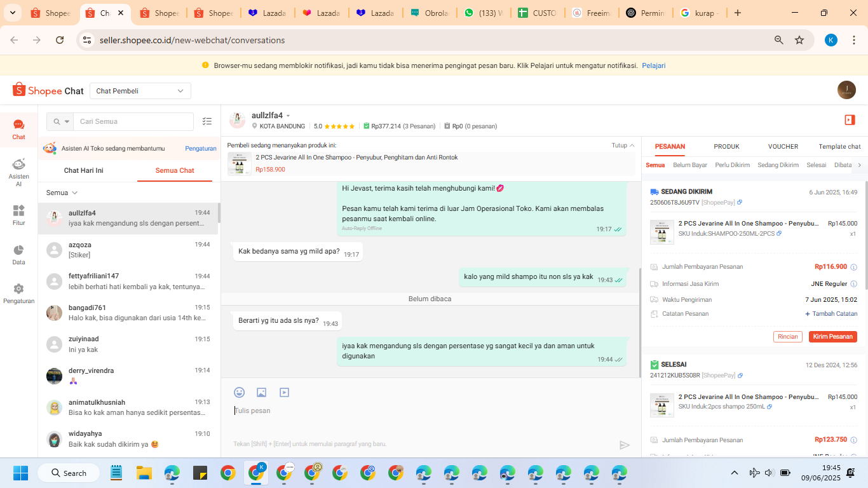
Task: Open the Data sidebar section
Action: (18, 254)
